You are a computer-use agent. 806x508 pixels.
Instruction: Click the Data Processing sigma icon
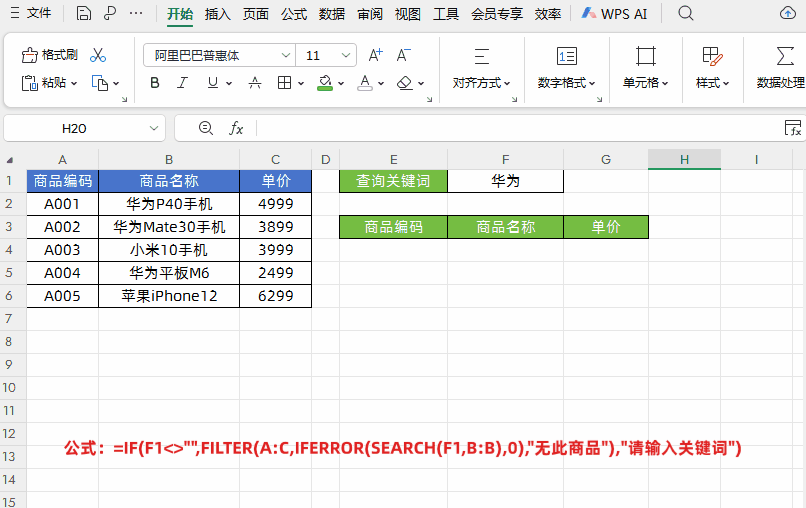(784, 56)
